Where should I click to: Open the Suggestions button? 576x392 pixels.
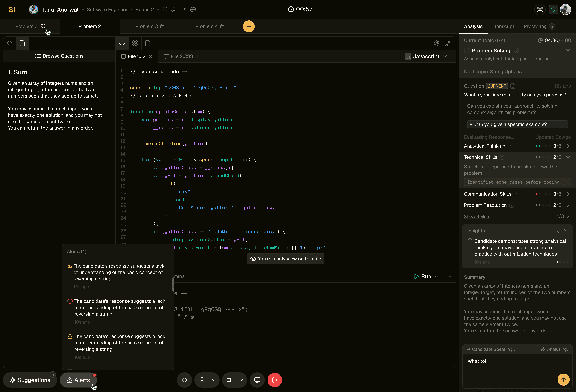[30, 380]
